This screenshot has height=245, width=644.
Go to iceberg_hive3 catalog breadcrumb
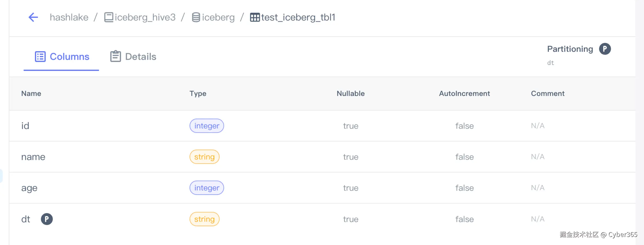tap(145, 17)
